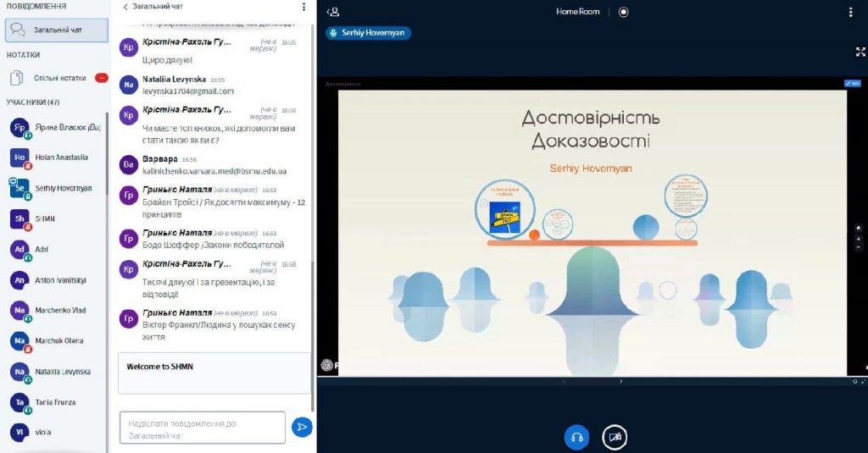Click the recording indicator next to Home Room
868x453 pixels.
coord(624,12)
